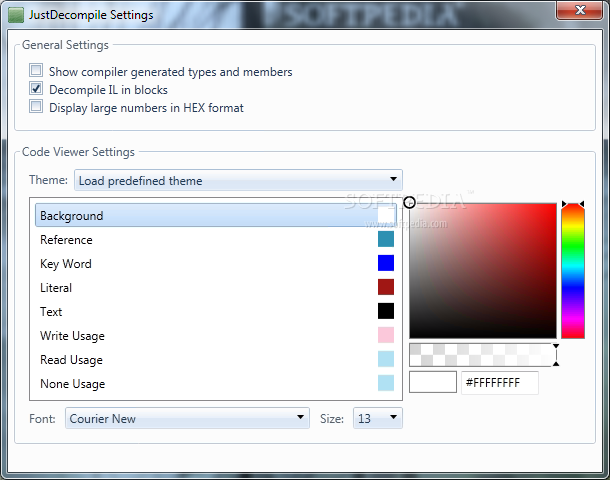This screenshot has width=610, height=480.
Task: Click the light blue Read Usage swatch
Action: [386, 359]
